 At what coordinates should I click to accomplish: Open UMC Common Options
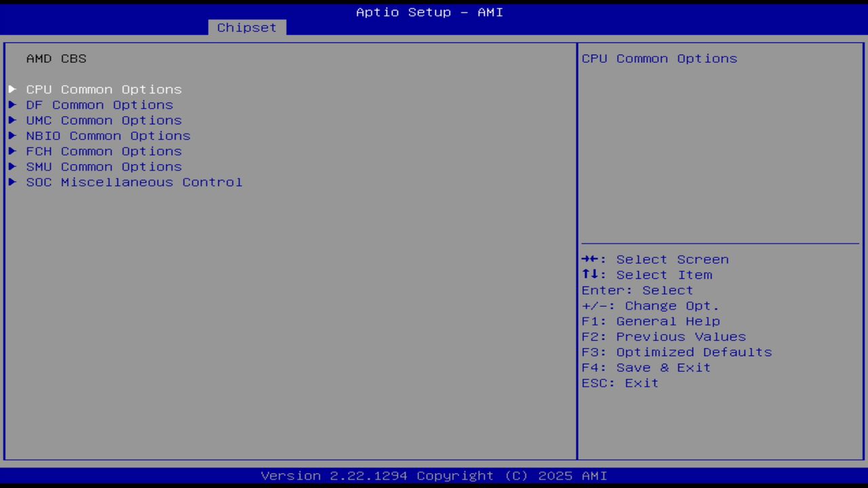[104, 120]
